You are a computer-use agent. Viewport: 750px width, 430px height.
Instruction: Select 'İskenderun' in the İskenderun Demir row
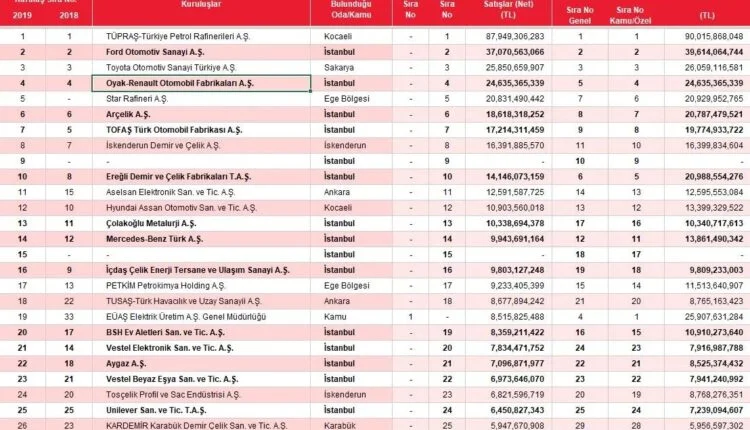344,145
